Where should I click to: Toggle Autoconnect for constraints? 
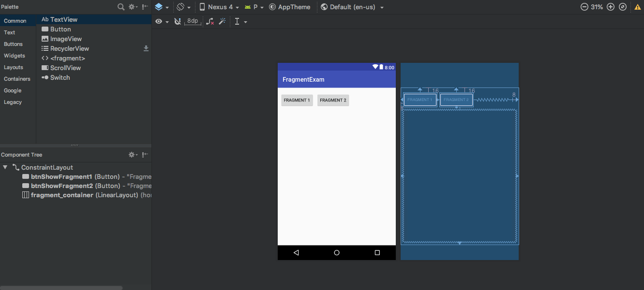tap(177, 21)
